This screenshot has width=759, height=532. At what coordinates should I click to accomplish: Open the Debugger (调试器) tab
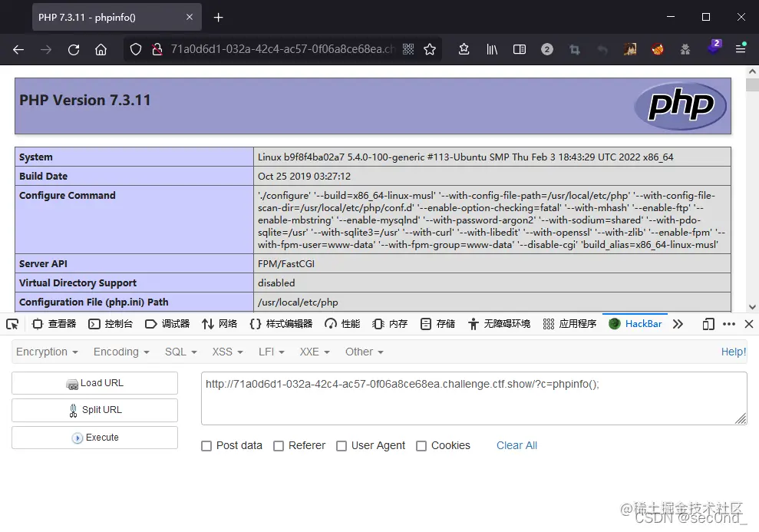point(167,324)
